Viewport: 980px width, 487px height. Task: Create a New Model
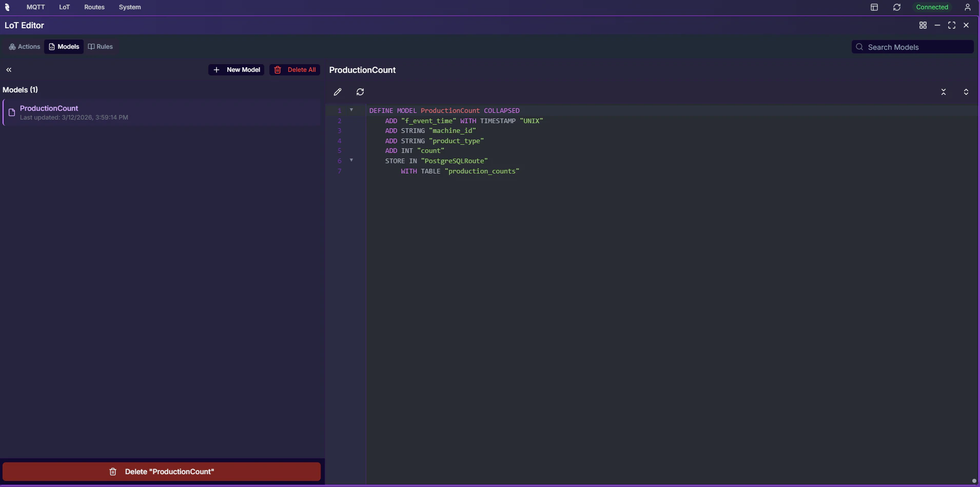pyautogui.click(x=237, y=69)
